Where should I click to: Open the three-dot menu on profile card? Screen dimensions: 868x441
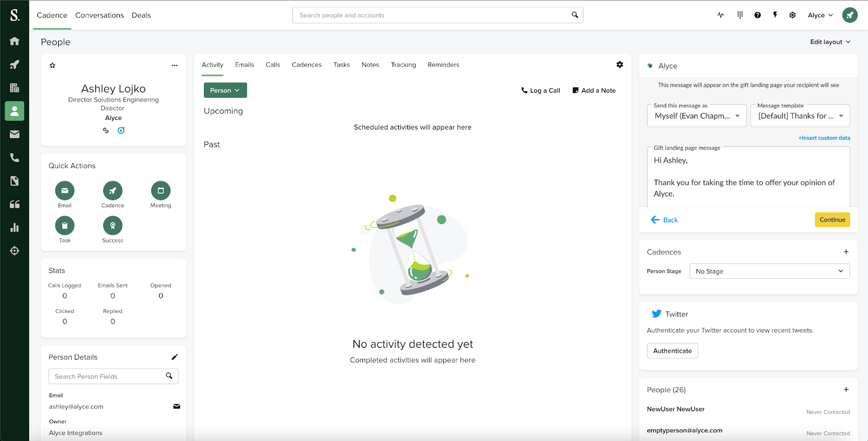(x=175, y=66)
